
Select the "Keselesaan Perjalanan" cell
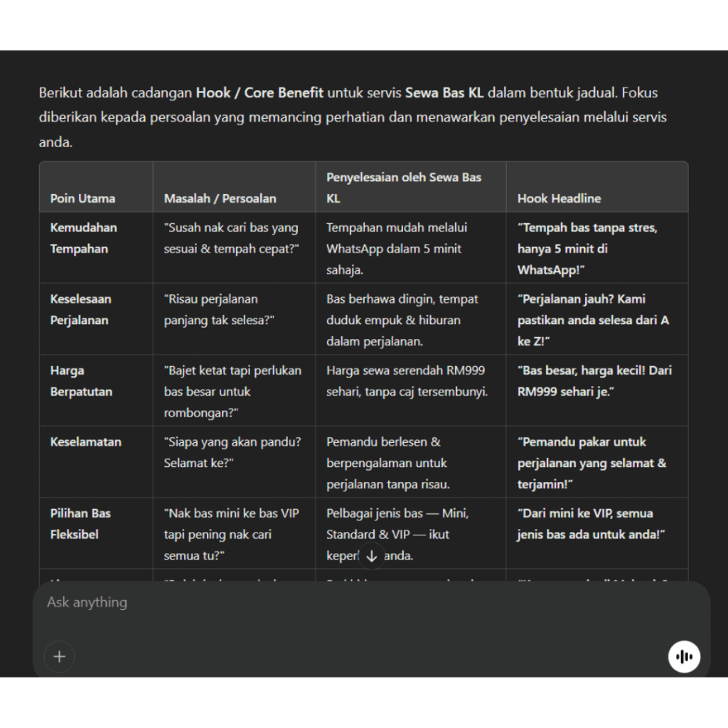coord(80,309)
